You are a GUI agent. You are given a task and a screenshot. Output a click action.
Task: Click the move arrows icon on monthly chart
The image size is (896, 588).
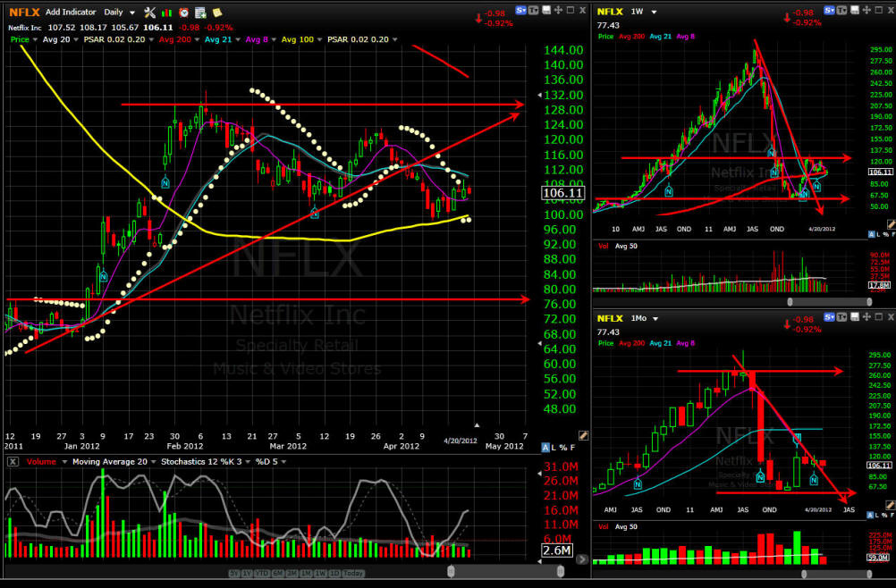point(866,317)
